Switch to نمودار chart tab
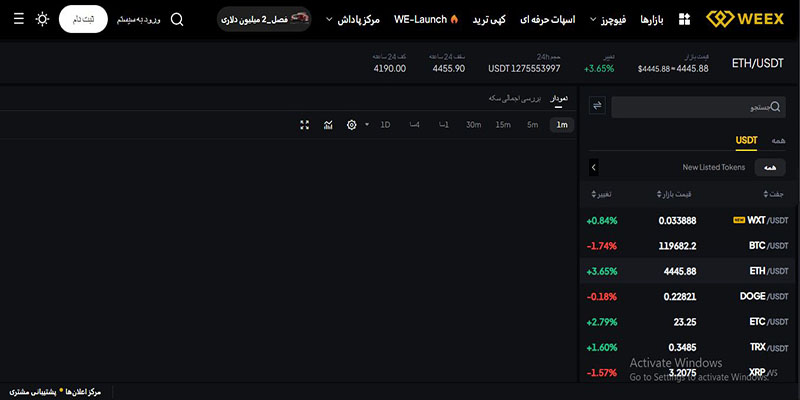 tap(559, 98)
